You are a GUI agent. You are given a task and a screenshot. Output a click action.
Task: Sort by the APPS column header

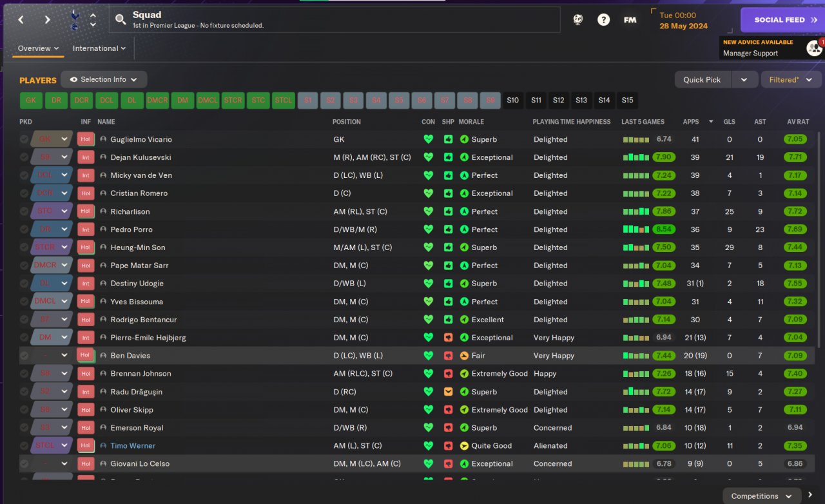click(x=691, y=122)
